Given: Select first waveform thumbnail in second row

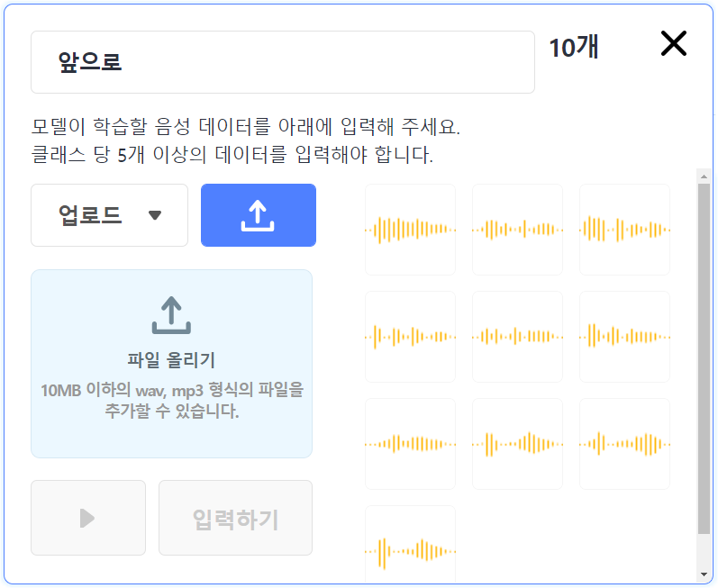Looking at the screenshot, I should point(410,337).
